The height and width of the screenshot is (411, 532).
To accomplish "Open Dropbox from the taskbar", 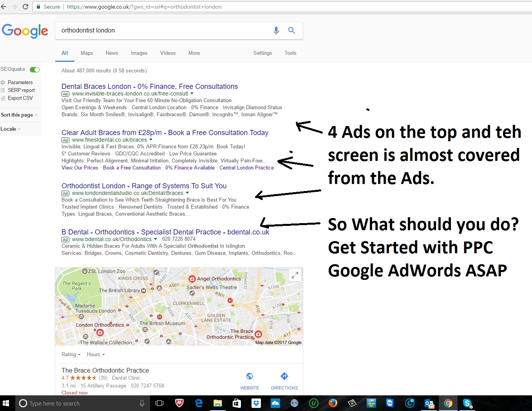I will pyautogui.click(x=256, y=403).
